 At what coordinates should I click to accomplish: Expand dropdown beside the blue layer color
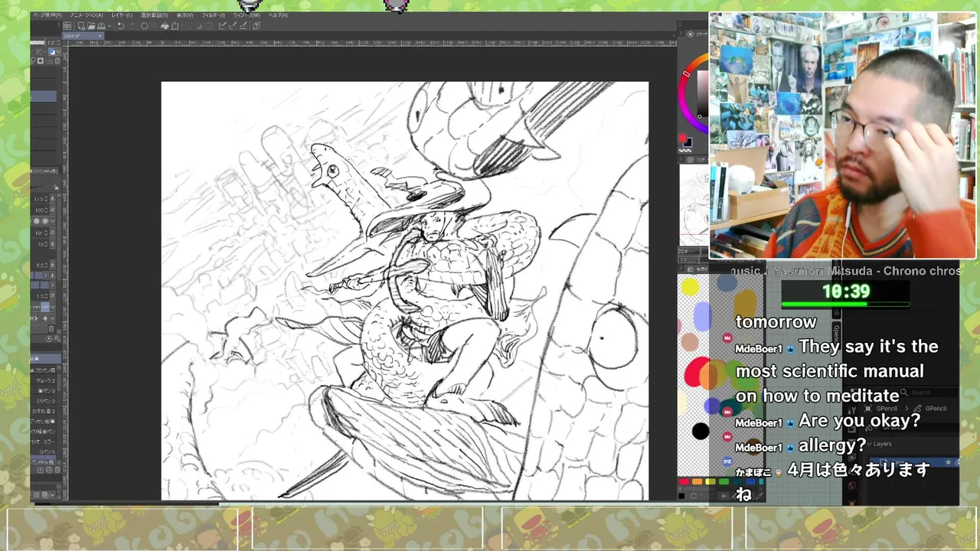tap(58, 52)
